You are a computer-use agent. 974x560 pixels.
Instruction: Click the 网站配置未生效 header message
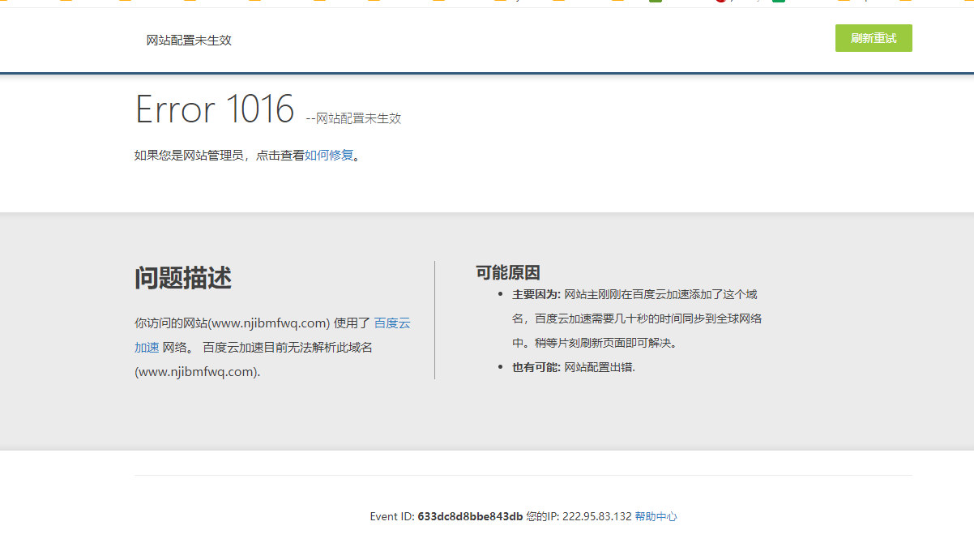coord(188,40)
